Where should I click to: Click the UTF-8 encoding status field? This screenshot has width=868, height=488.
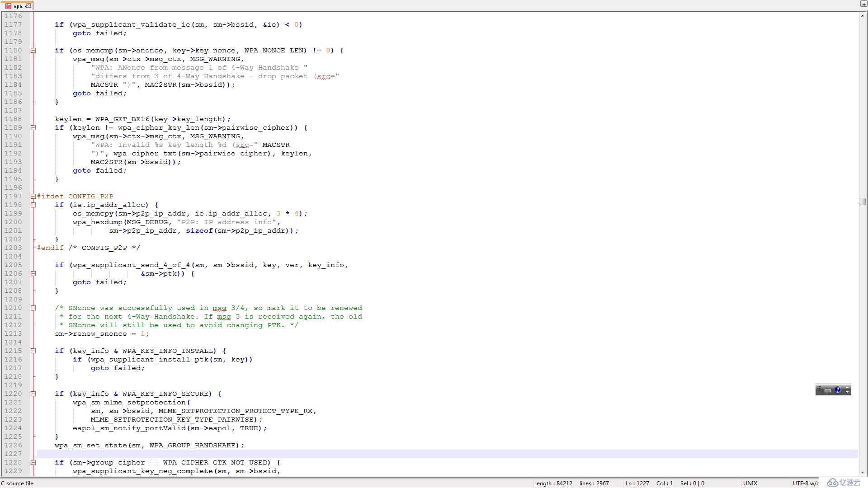coord(806,483)
